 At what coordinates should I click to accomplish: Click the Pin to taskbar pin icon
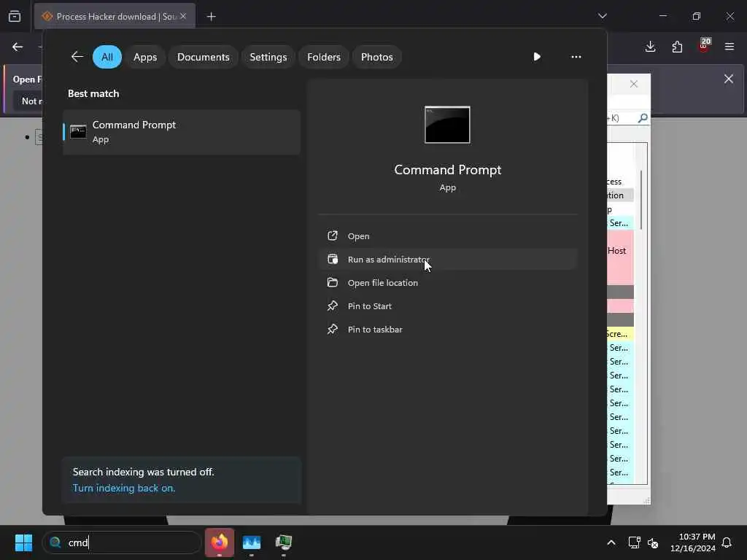(333, 329)
